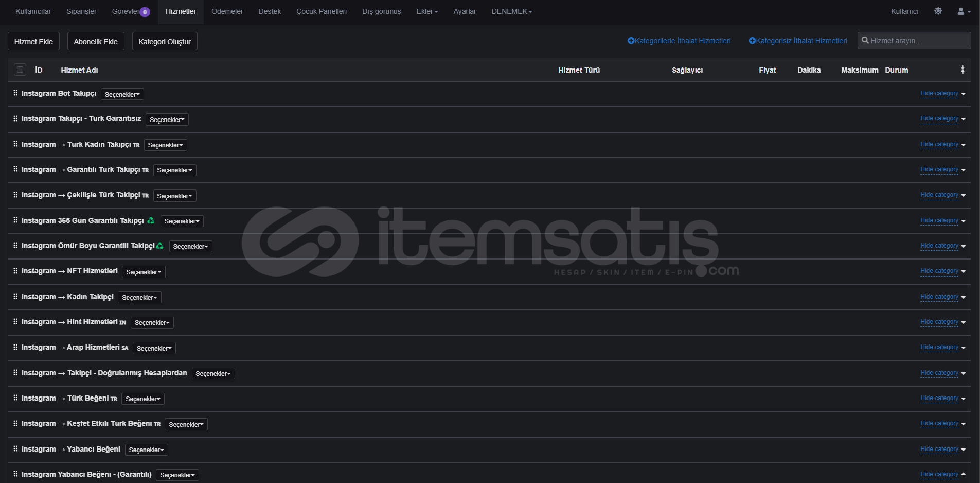The height and width of the screenshot is (483, 980).
Task: Grab the drag handle of NFT Hizmetleri row
Action: tap(15, 271)
